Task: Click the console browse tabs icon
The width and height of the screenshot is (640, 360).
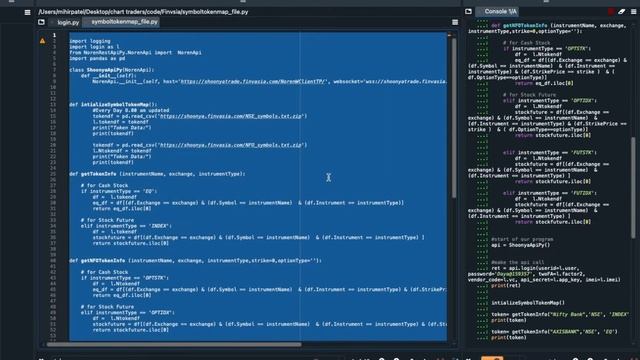Action: (x=468, y=11)
